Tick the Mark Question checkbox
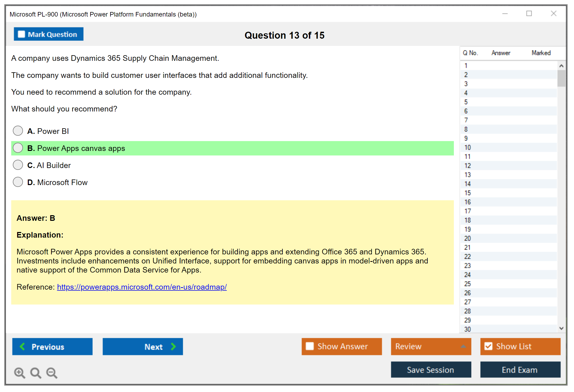 tap(21, 34)
